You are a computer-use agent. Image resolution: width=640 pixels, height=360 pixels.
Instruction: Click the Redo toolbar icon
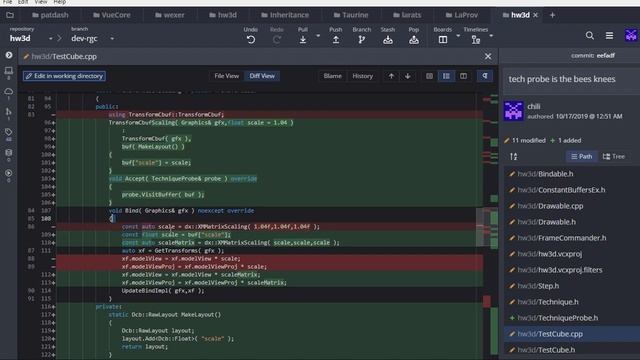point(277,40)
